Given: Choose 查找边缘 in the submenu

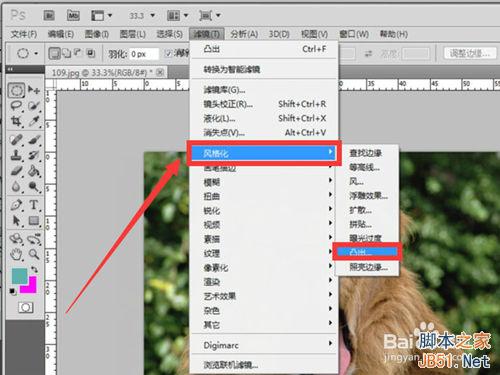Looking at the screenshot, I should click(366, 153).
